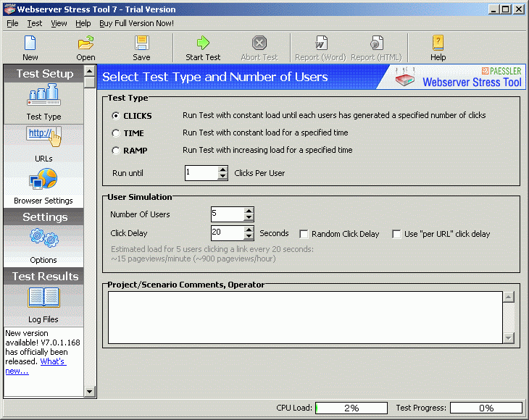Increase Run until clicks per user value
The image size is (529, 420).
pos(222,169)
